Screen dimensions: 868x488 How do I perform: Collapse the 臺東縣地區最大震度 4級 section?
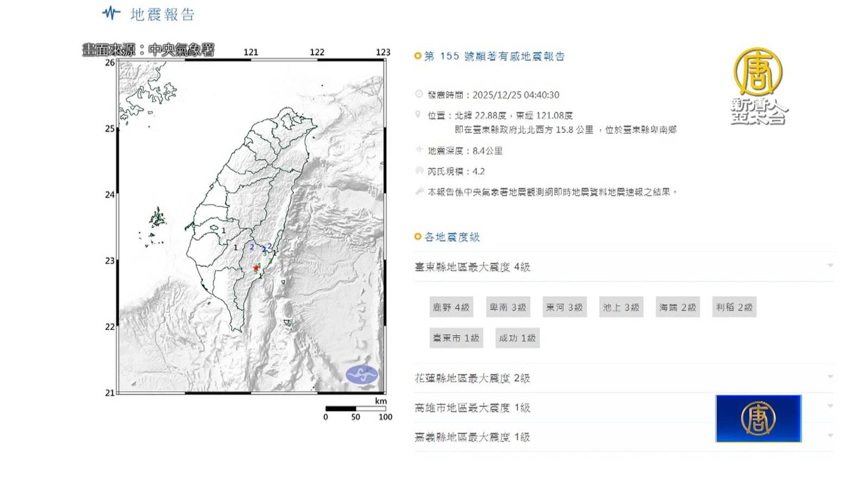click(830, 266)
